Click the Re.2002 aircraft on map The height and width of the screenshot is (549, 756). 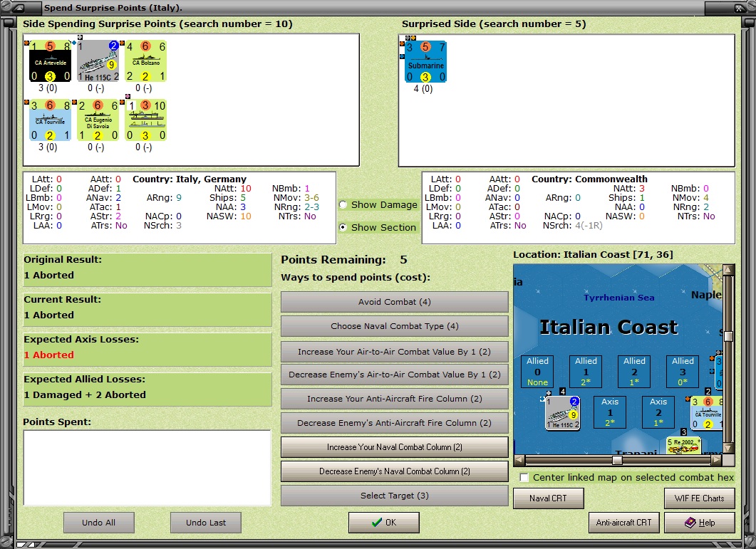[x=684, y=445]
